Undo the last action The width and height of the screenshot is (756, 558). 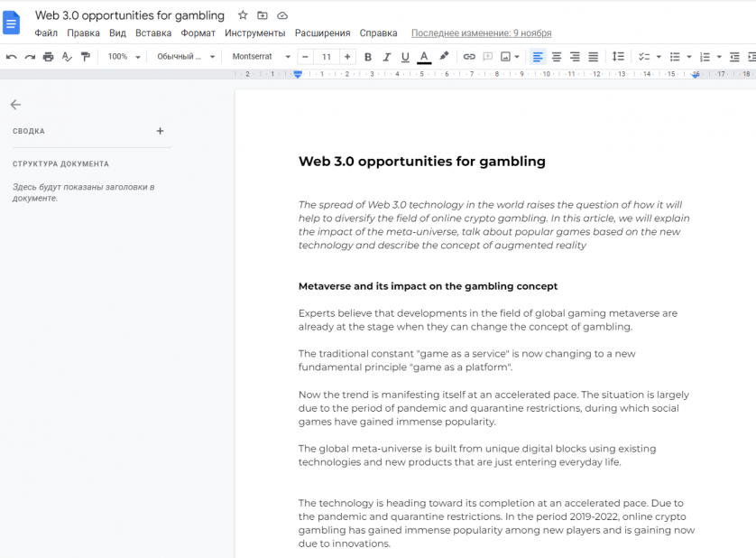coord(12,57)
